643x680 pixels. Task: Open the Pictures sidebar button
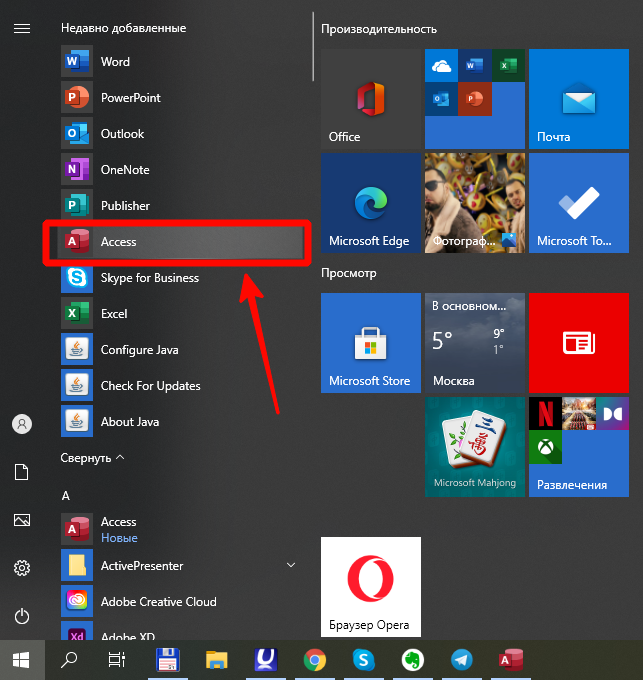(22, 520)
